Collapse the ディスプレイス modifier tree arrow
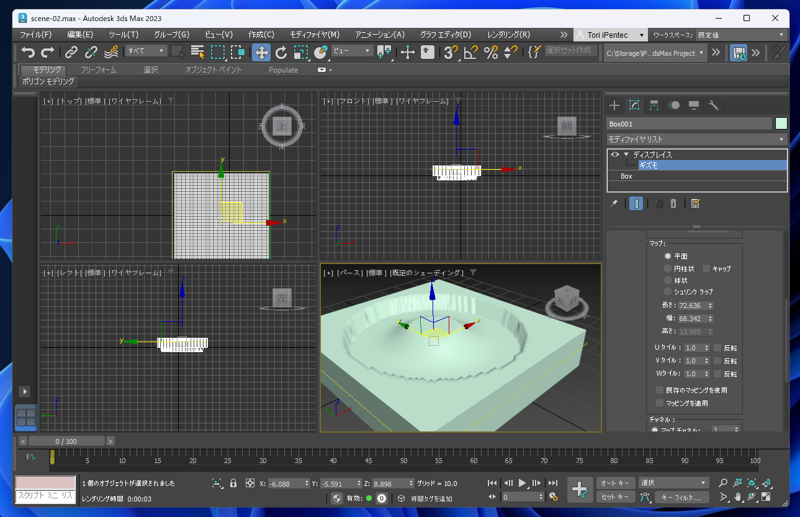800x517 pixels. click(x=626, y=154)
